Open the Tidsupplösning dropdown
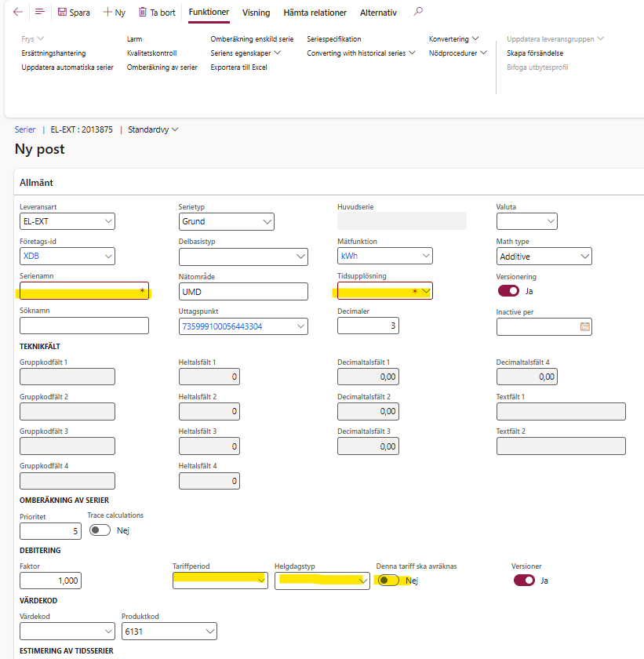This screenshot has height=659, width=644. (426, 292)
